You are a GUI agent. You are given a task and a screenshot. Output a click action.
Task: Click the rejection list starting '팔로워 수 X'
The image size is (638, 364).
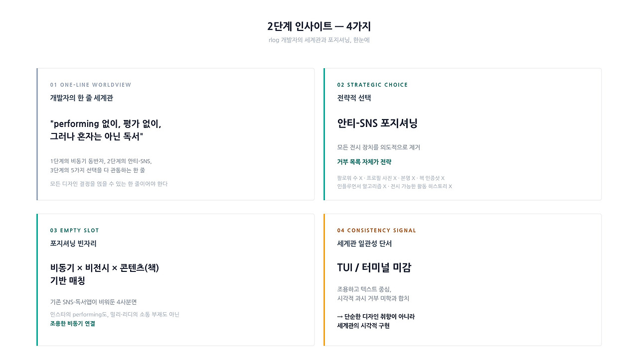click(395, 182)
